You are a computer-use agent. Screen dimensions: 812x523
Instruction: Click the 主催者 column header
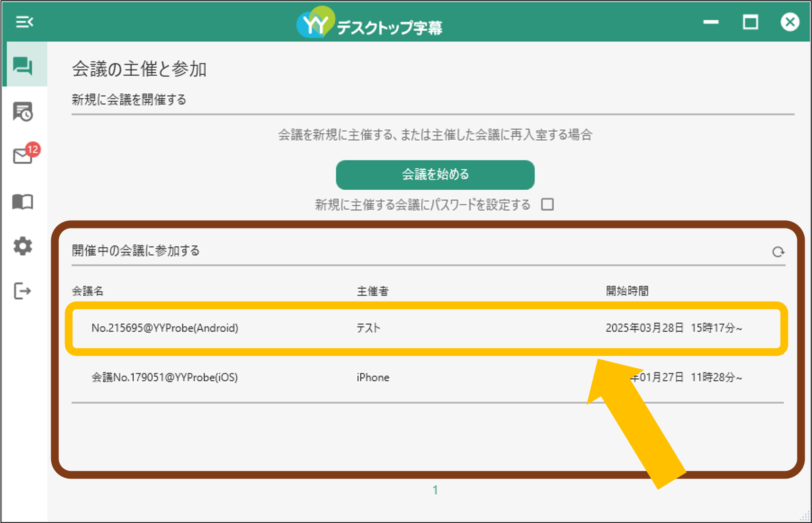[373, 291]
